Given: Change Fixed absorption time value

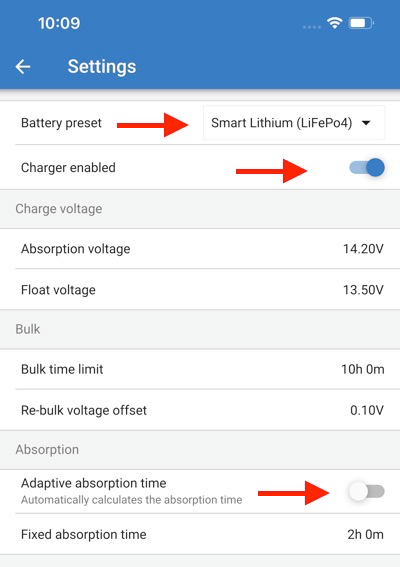Looking at the screenshot, I should (x=365, y=534).
